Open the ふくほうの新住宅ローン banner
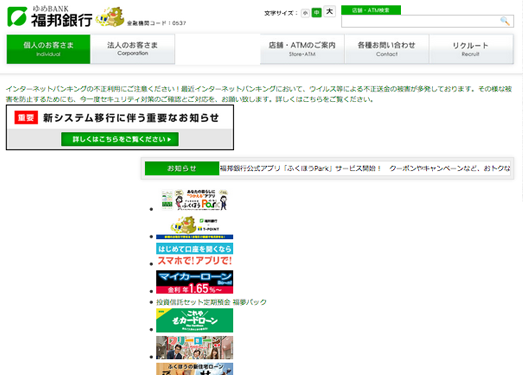This screenshot has width=523, height=375. [194, 369]
